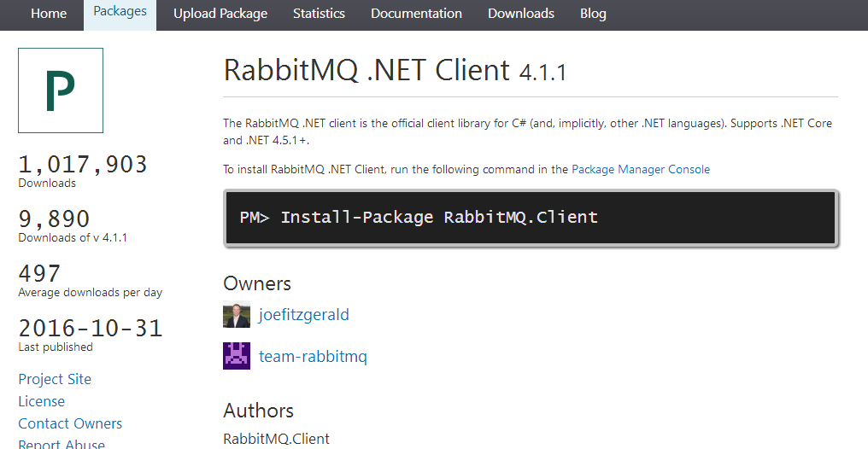The width and height of the screenshot is (868, 449).
Task: Open the Package Manager Console link
Action: tap(641, 169)
